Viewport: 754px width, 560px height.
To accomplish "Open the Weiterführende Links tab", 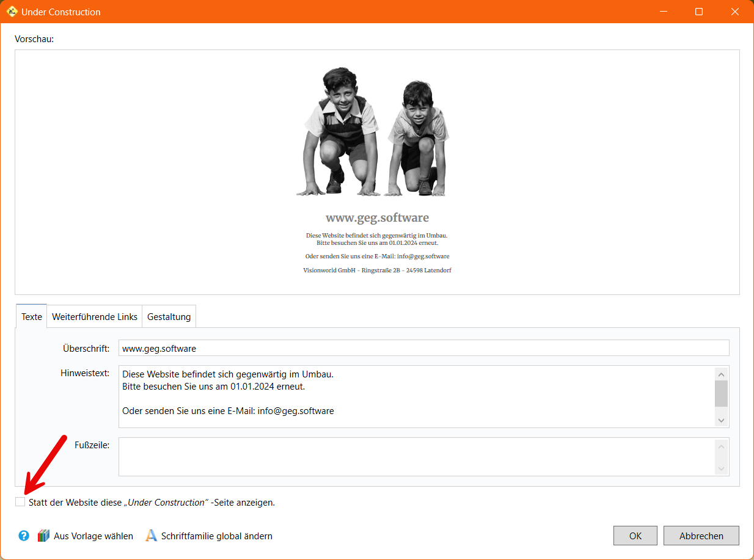I will click(95, 317).
